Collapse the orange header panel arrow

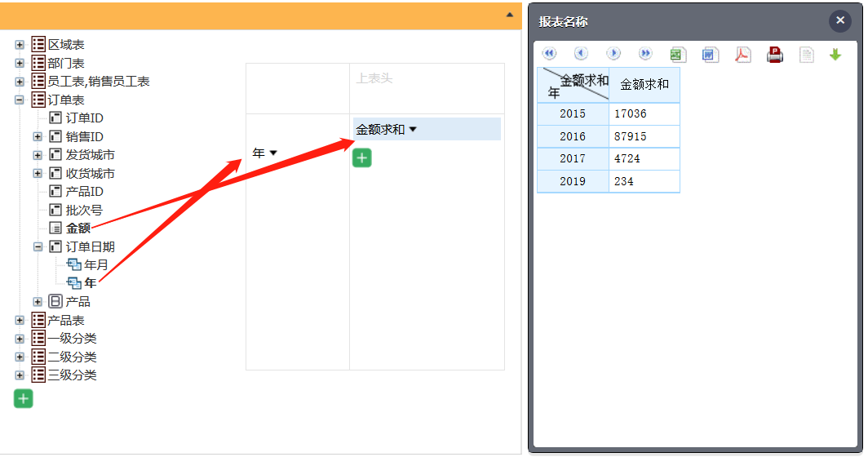pyautogui.click(x=510, y=15)
